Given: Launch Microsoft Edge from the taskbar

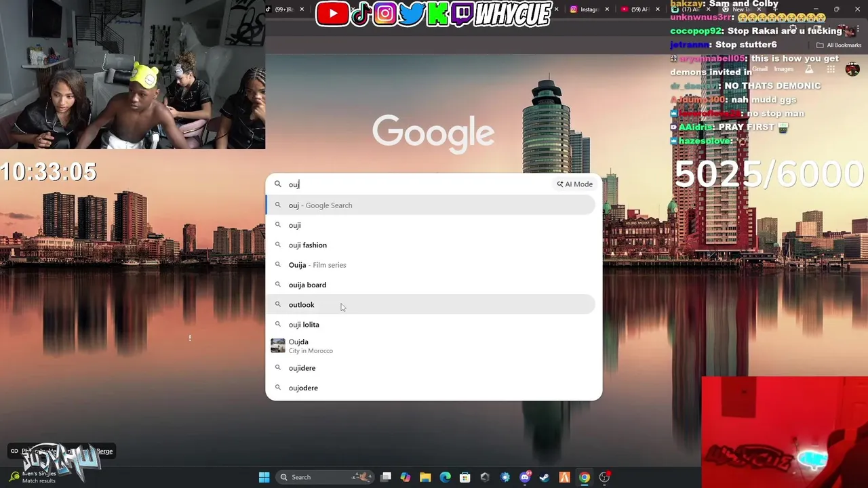Looking at the screenshot, I should [x=445, y=477].
